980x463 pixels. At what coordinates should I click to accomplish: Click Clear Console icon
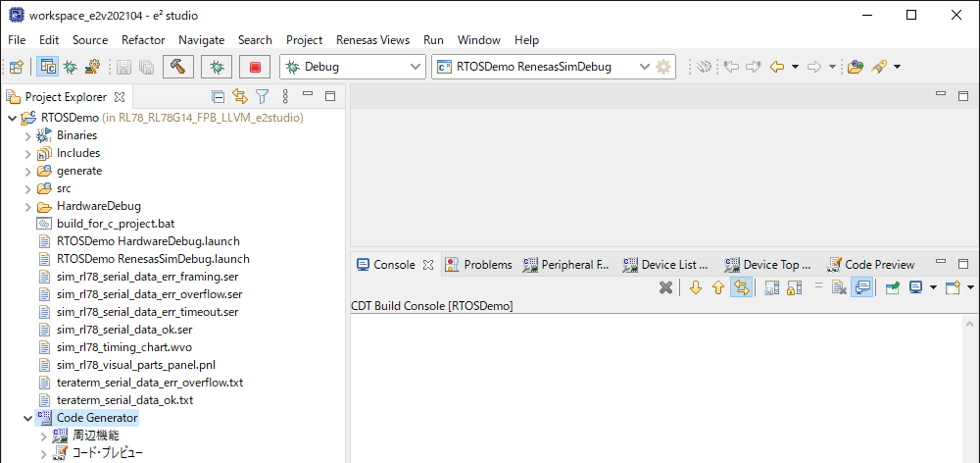click(840, 287)
